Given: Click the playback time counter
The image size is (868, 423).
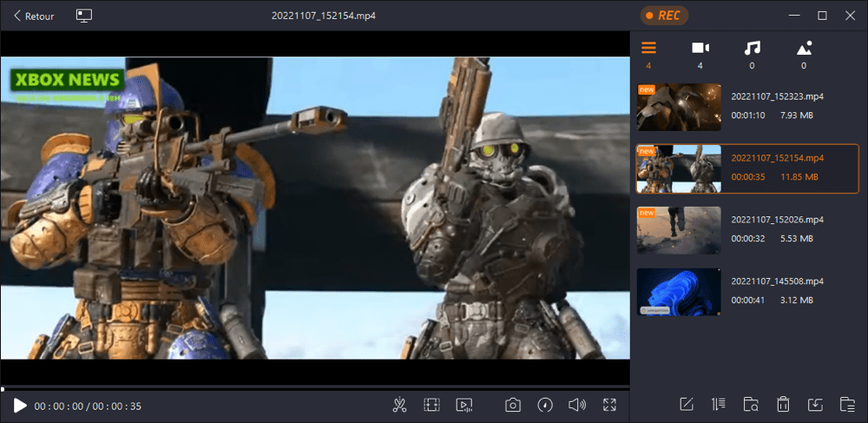Looking at the screenshot, I should pyautogui.click(x=88, y=406).
